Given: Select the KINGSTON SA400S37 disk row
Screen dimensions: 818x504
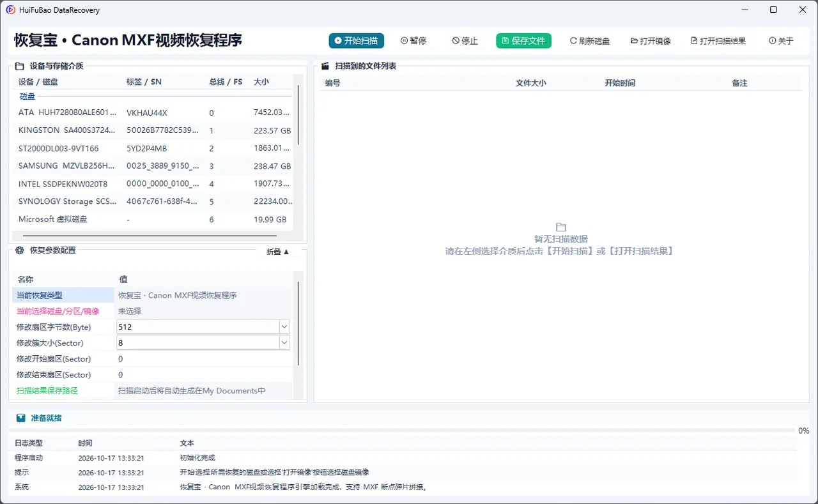Looking at the screenshot, I should click(x=153, y=130).
